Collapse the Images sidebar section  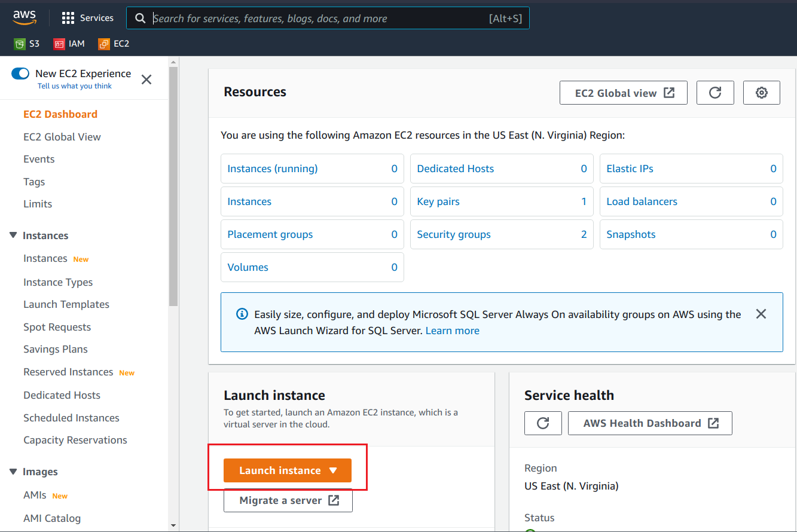pyautogui.click(x=14, y=471)
